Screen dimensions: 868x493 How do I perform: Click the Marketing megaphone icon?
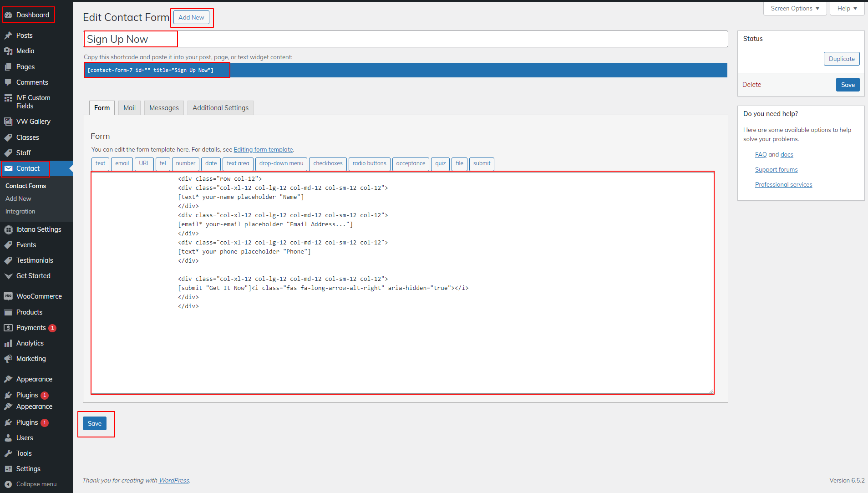tap(8, 359)
